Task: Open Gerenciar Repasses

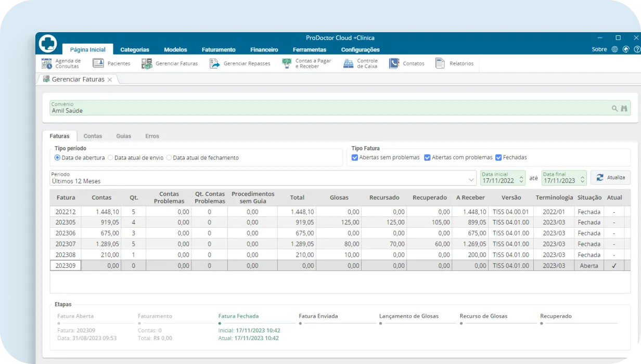Action: (x=240, y=63)
